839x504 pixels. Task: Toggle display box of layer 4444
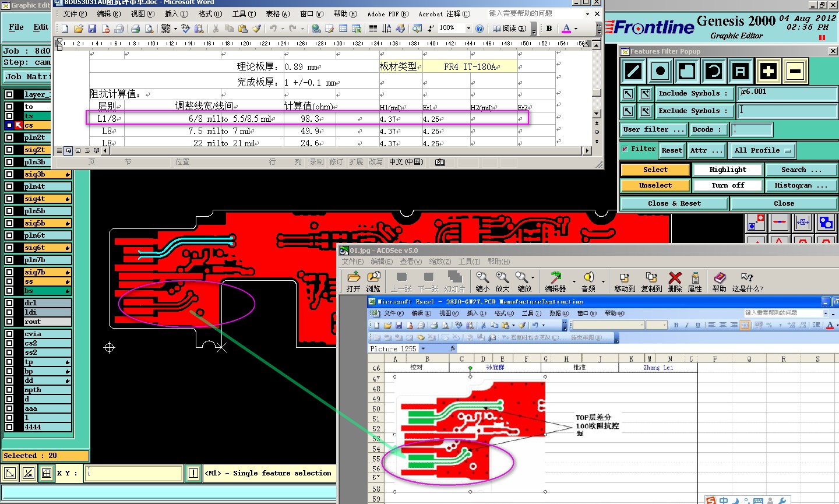point(9,427)
